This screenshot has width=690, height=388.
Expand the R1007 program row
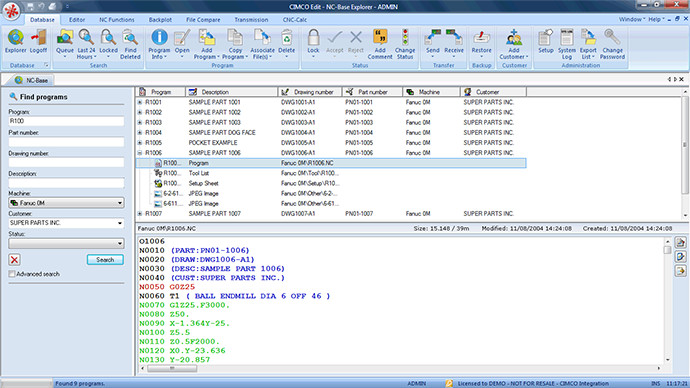pyautogui.click(x=140, y=213)
